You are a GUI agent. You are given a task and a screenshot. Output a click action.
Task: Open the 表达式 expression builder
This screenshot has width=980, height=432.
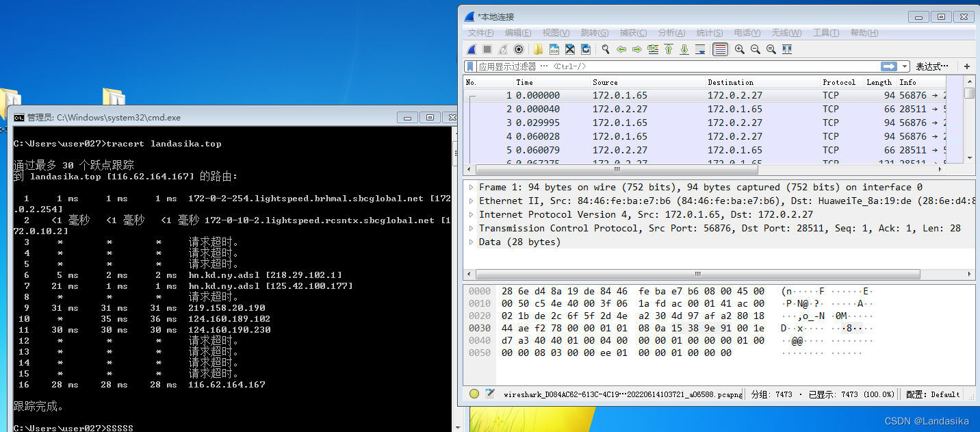coord(932,66)
